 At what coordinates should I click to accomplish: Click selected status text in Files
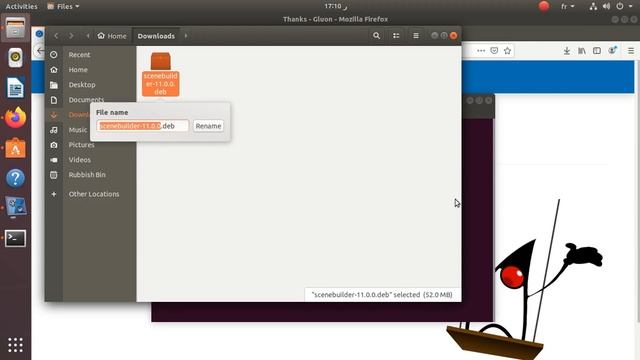pos(382,295)
